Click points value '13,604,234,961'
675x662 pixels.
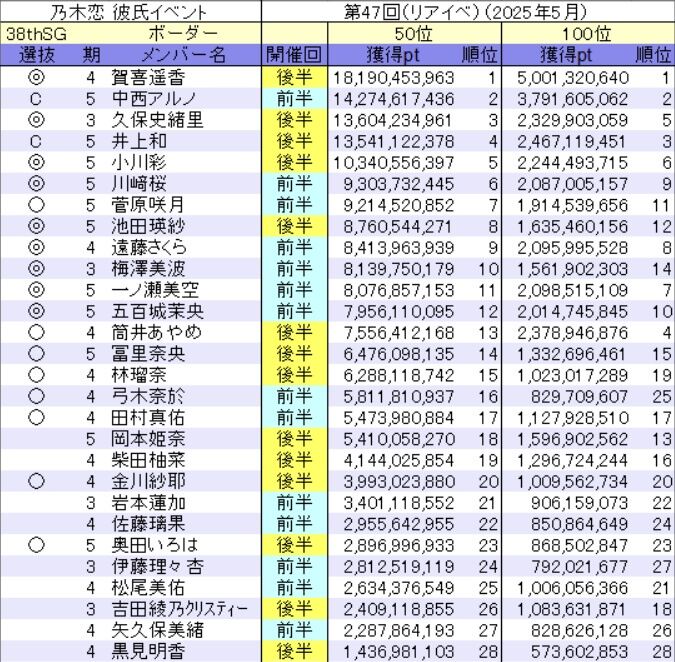coord(393,121)
